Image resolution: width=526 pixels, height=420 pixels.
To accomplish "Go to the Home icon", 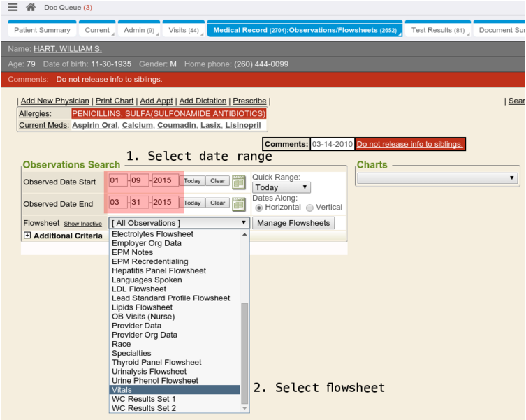I will (x=30, y=8).
